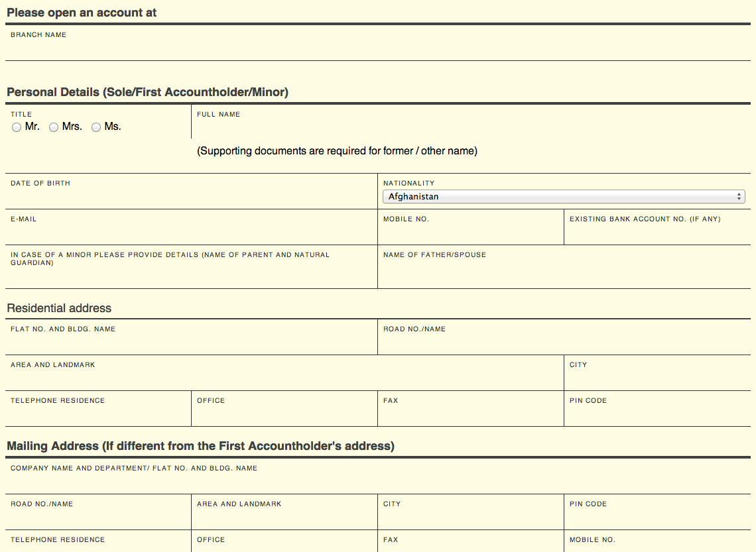Click the residential Flat No. and Bldg. Name field
Viewport: 756px width, 552px height.
[191, 343]
